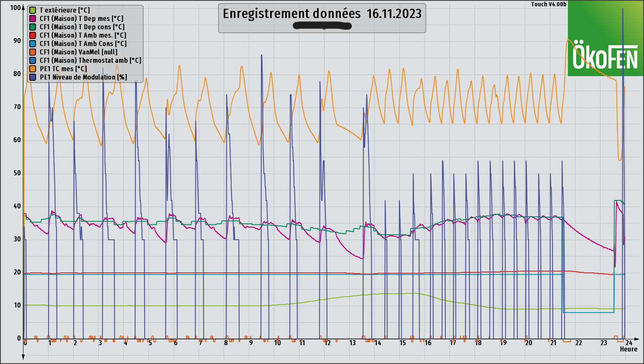The height and width of the screenshot is (364, 644).
Task: Click y-axis value 30
Action: (x=17, y=239)
